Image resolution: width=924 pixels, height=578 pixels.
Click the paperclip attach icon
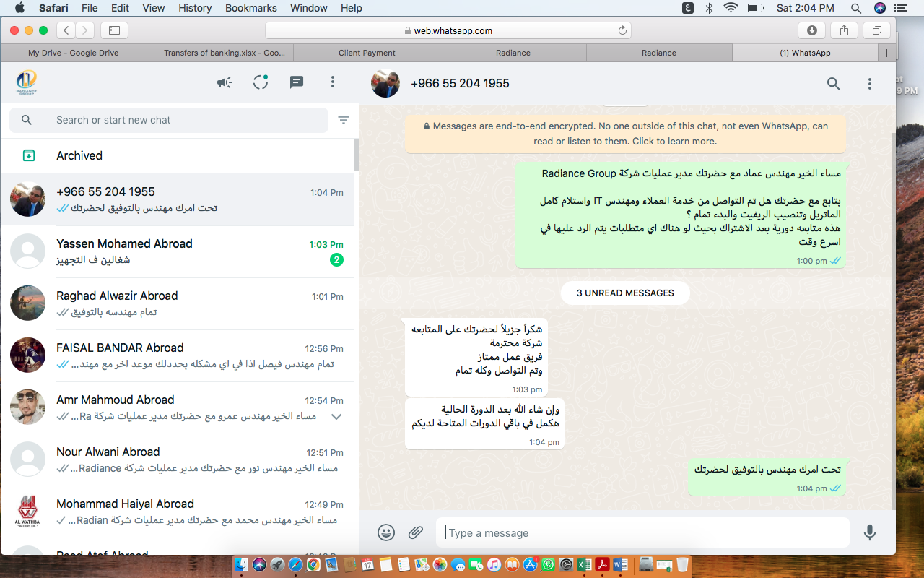pos(416,532)
